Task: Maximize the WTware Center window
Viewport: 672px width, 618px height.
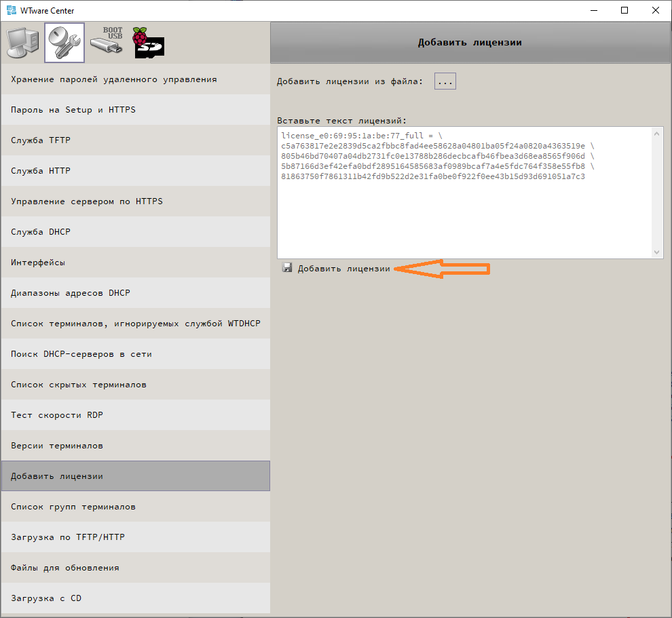Action: 624,10
